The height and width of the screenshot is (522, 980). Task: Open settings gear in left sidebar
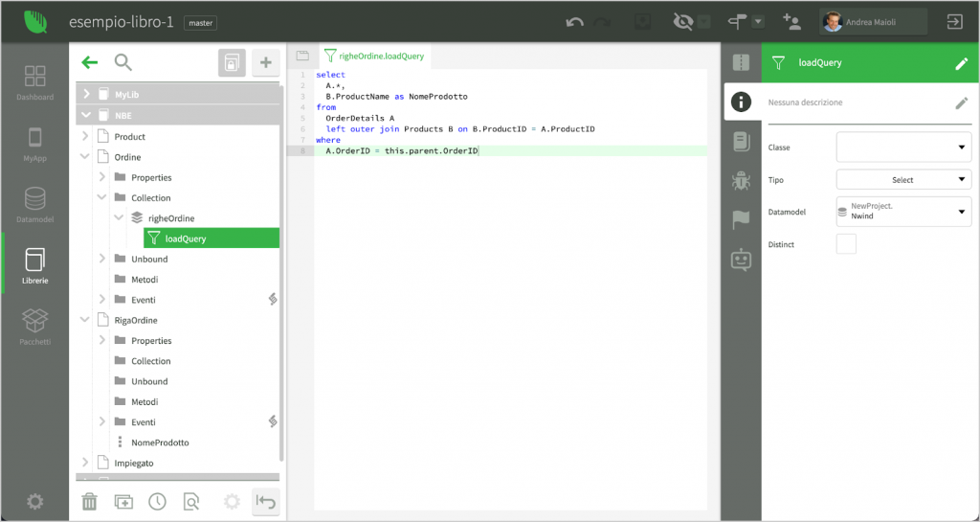[x=35, y=501]
